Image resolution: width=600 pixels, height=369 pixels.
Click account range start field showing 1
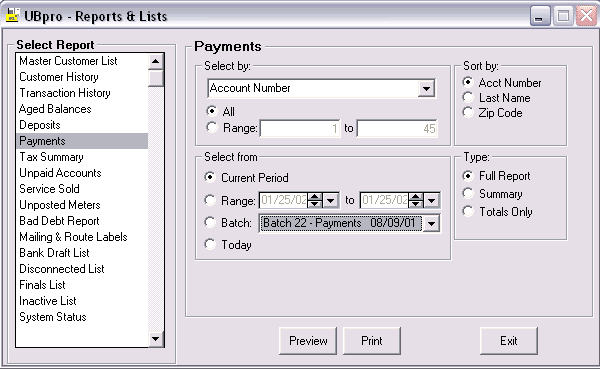coord(300,128)
